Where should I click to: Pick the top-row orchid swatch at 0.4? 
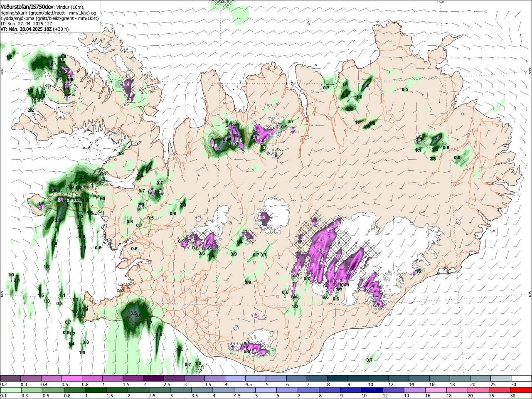pyautogui.click(x=51, y=378)
